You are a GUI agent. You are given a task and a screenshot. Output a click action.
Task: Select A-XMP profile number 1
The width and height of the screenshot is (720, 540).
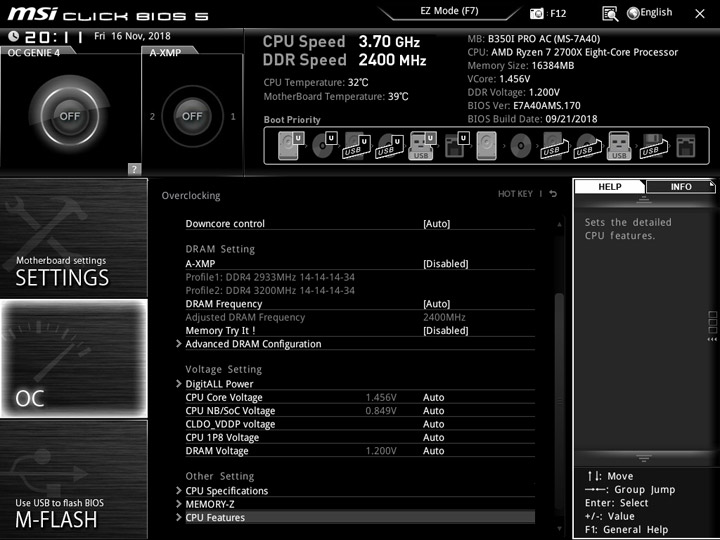tap(233, 117)
